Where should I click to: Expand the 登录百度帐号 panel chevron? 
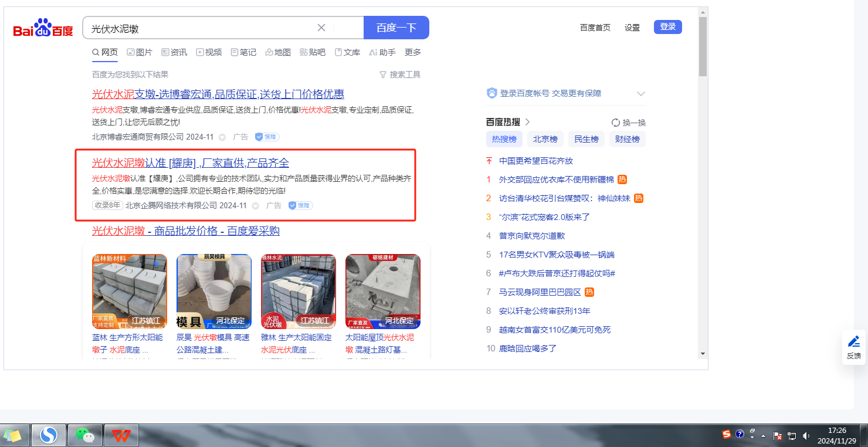coord(641,94)
